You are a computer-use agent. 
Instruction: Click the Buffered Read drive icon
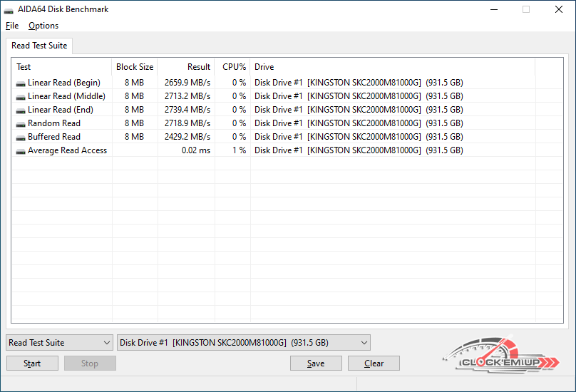pos(21,138)
